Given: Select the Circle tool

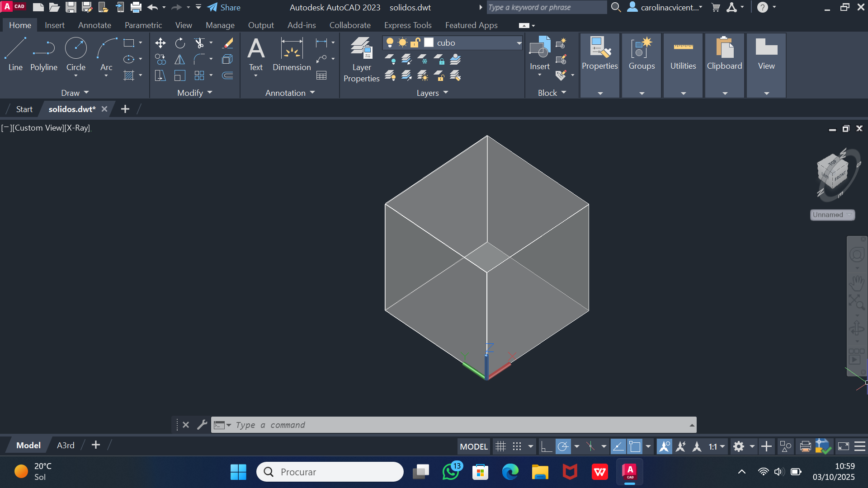Looking at the screenshot, I should [75, 54].
